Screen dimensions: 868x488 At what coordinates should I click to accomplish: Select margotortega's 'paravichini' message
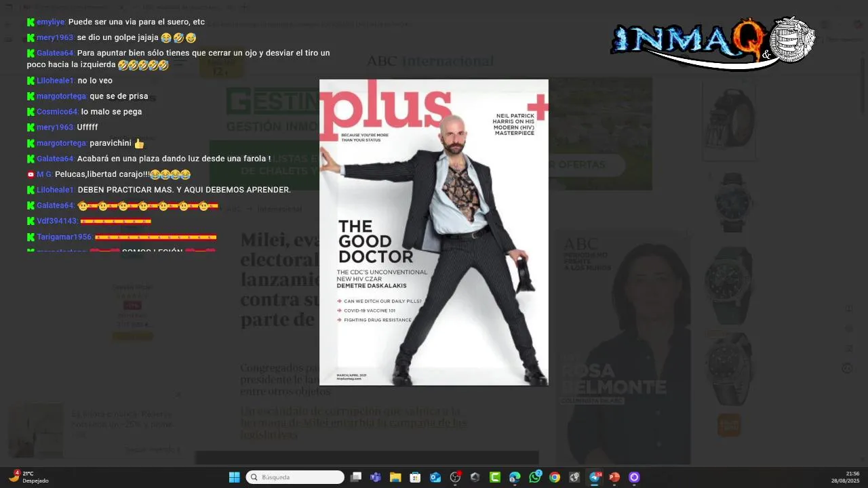pyautogui.click(x=111, y=143)
